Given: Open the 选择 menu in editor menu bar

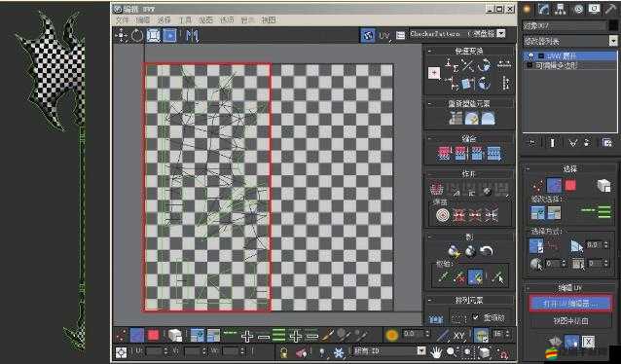Looking at the screenshot, I should (164, 19).
